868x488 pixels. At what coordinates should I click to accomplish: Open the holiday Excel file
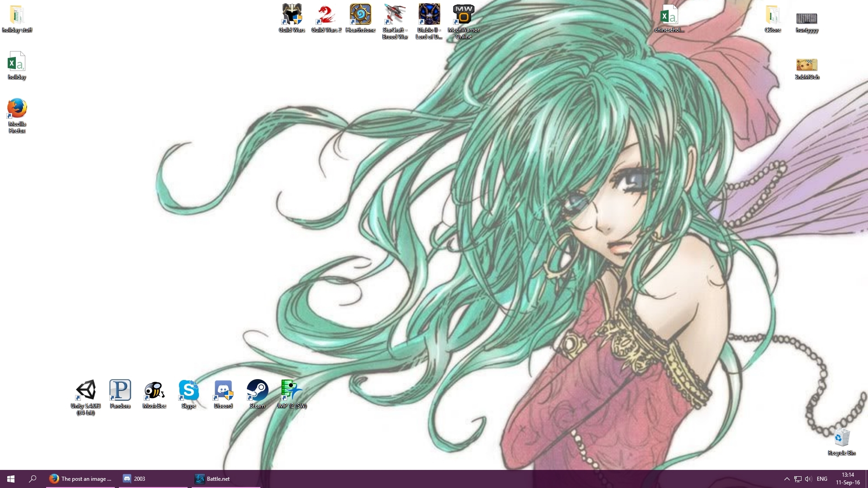click(17, 66)
